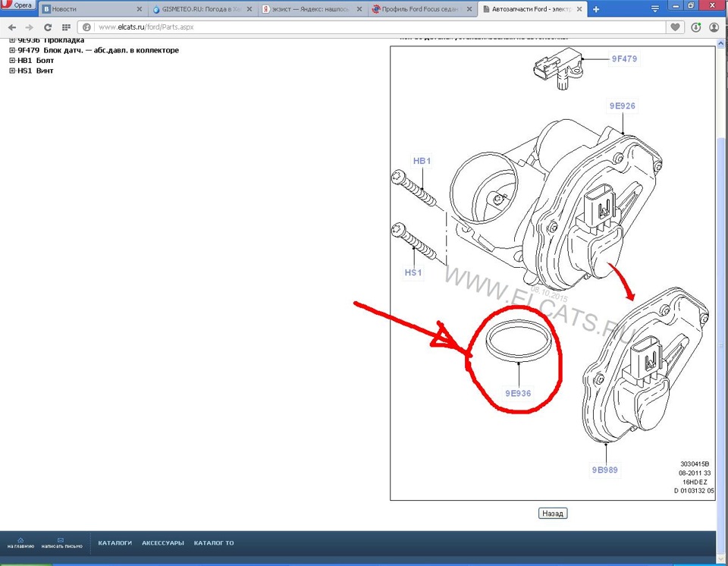The width and height of the screenshot is (728, 566).
Task: Select the HB1 Болт list entry
Action: (x=36, y=61)
